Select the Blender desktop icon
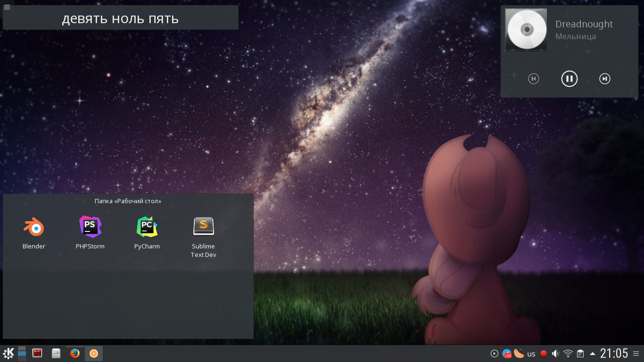644x362 pixels. (34, 233)
